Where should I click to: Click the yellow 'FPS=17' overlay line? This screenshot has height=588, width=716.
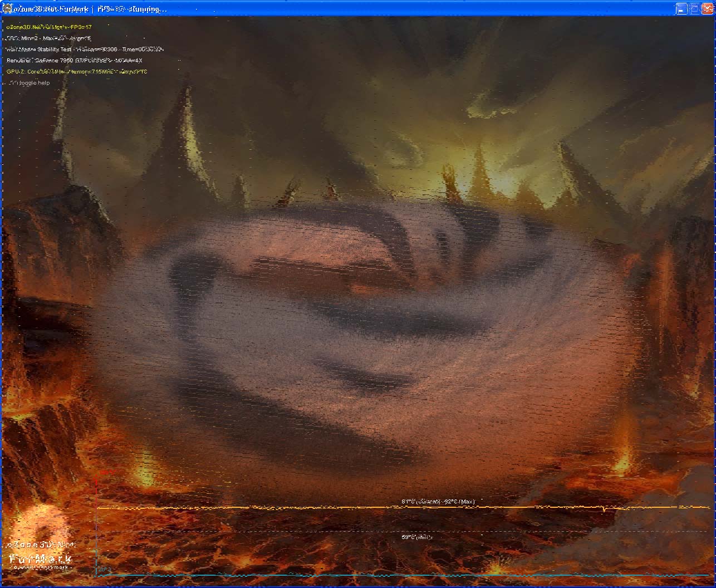click(49, 27)
